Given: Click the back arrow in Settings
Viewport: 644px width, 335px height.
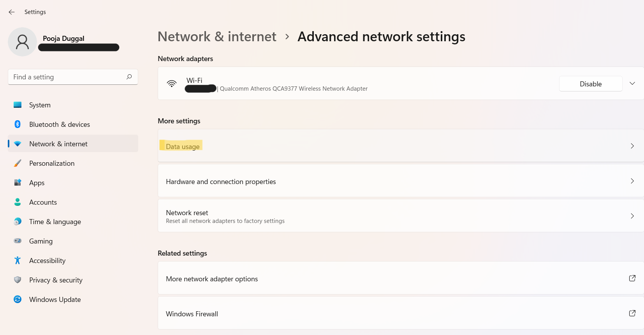Looking at the screenshot, I should coord(12,12).
